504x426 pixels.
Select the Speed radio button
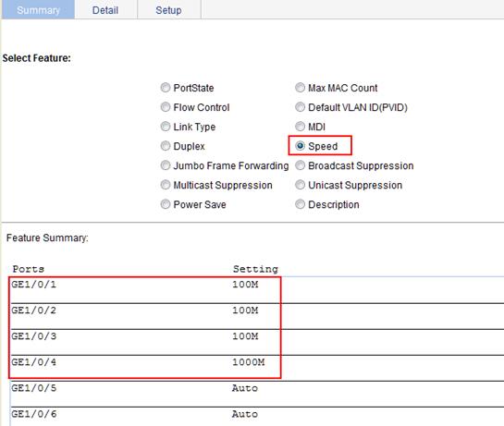coord(300,146)
